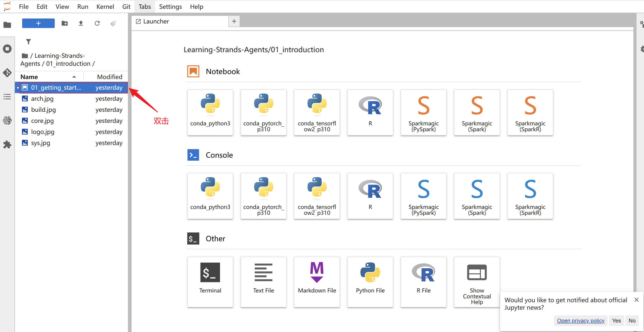Go to root folder via breadcrumb icon
The image size is (644, 332).
24,56
